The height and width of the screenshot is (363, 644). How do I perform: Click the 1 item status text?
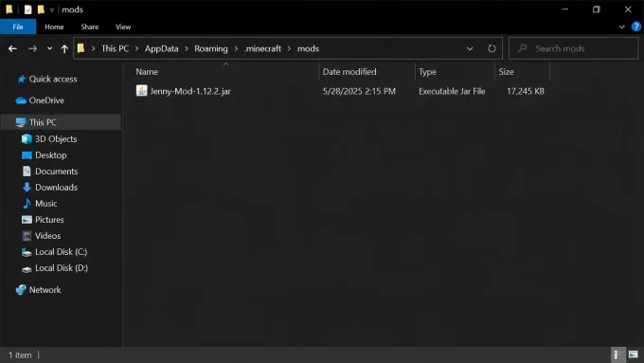click(20, 355)
